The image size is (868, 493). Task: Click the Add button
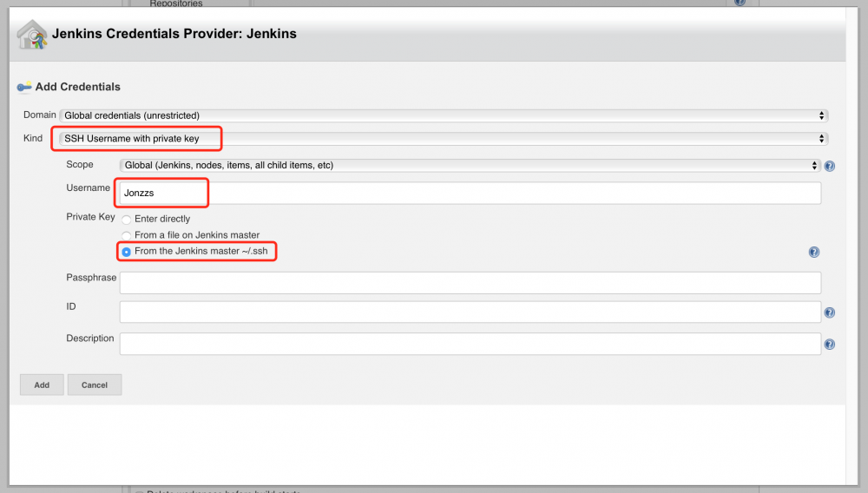coord(42,385)
